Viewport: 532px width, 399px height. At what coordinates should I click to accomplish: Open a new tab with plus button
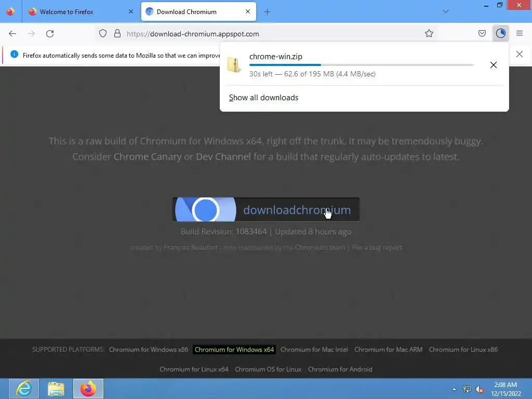[x=267, y=12]
